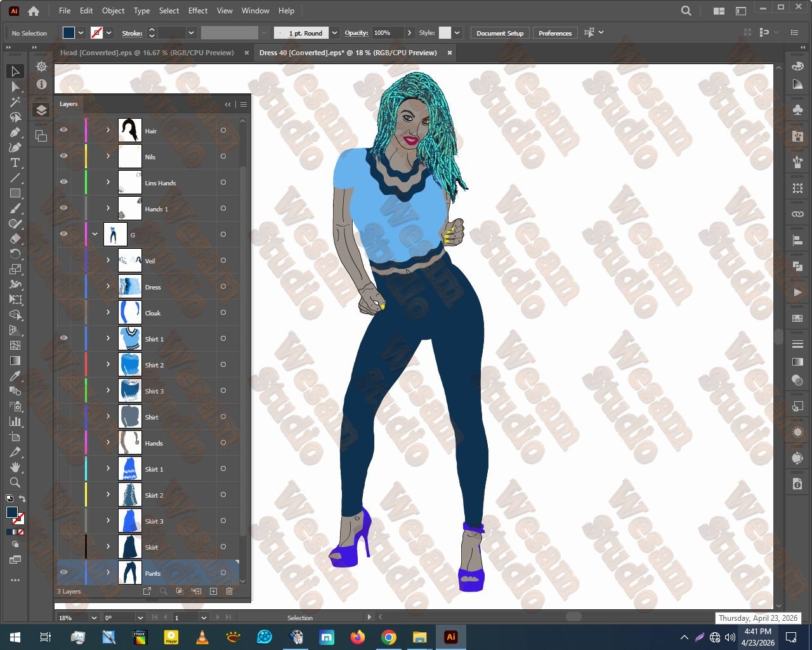Select the Selection tool arrow
Viewport: 812px width, 650px height.
pos(15,71)
